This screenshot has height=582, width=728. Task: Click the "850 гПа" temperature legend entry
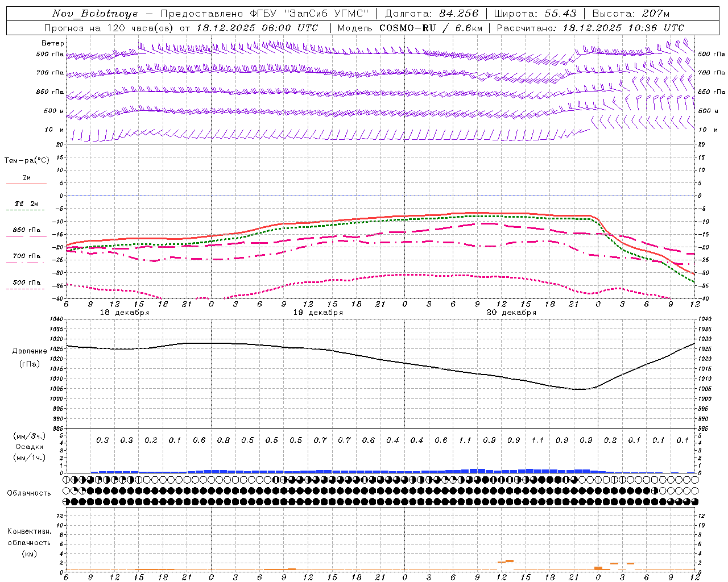27,230
